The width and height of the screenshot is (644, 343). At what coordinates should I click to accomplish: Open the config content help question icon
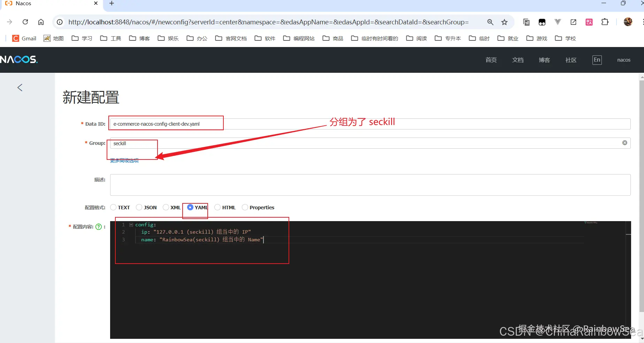tap(99, 227)
